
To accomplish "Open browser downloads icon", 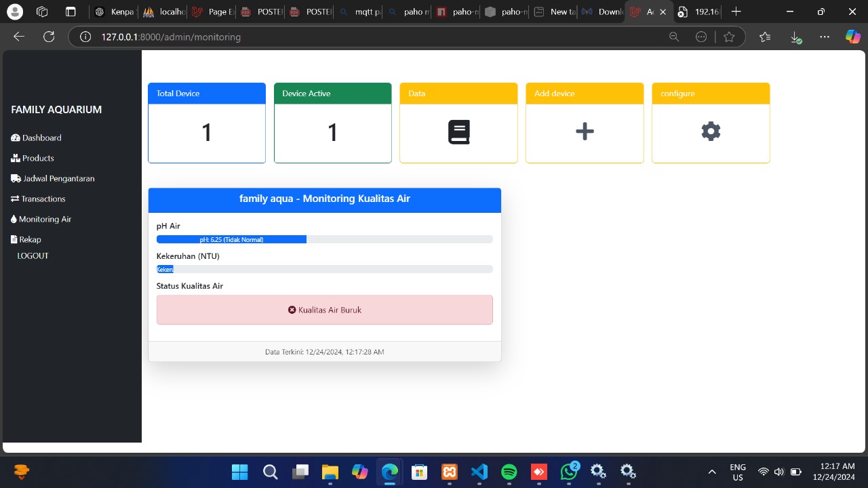I will pos(796,38).
